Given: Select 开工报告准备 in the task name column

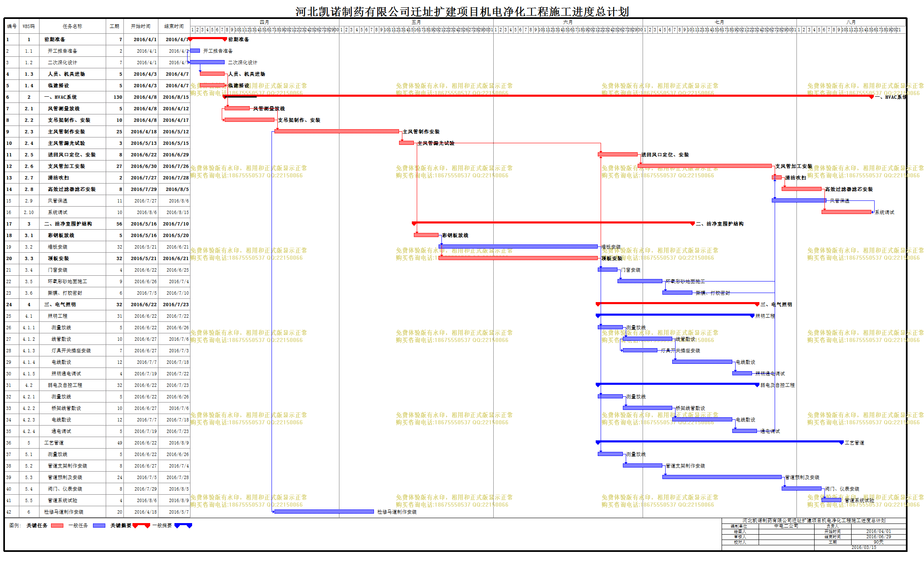Looking at the screenshot, I should point(63,51).
